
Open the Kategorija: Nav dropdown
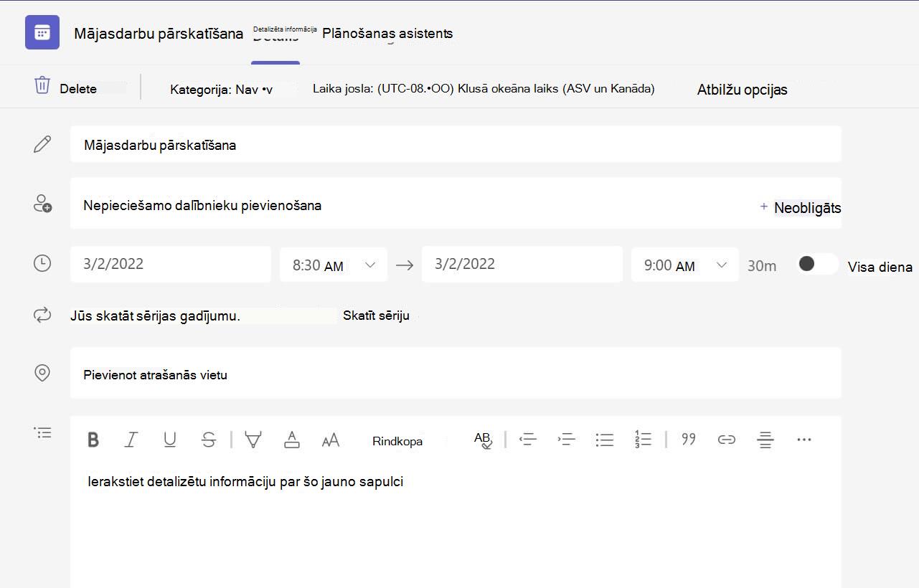click(x=221, y=90)
